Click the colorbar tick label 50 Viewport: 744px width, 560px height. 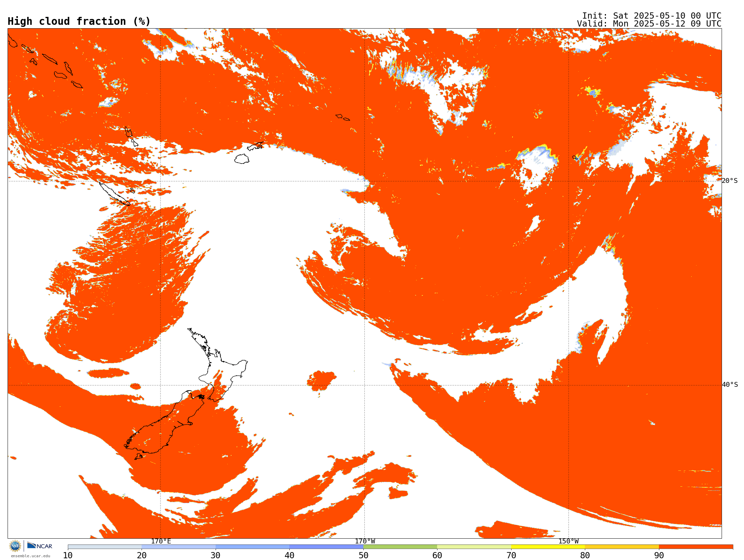(x=363, y=556)
